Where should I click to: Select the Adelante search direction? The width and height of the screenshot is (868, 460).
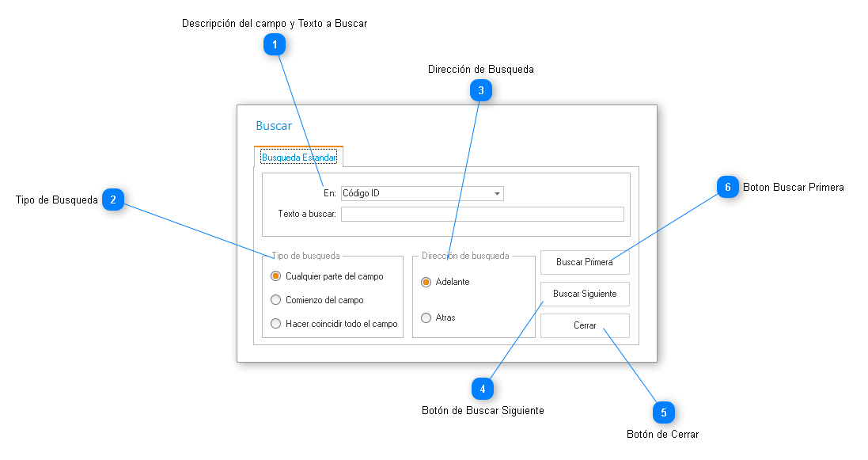(426, 282)
